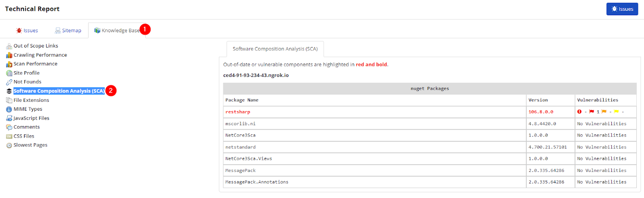Select the Knowledge Base tab
The width and height of the screenshot is (644, 198).
coord(117,31)
